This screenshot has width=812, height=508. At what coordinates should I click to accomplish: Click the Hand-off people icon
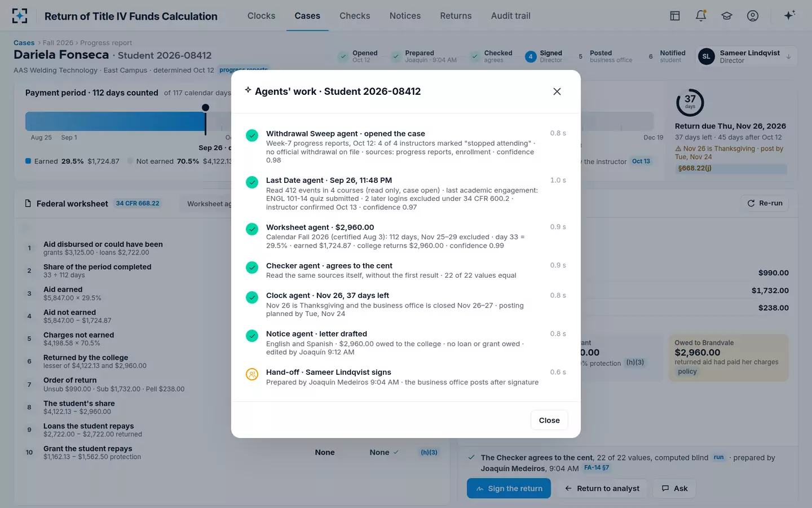click(252, 374)
